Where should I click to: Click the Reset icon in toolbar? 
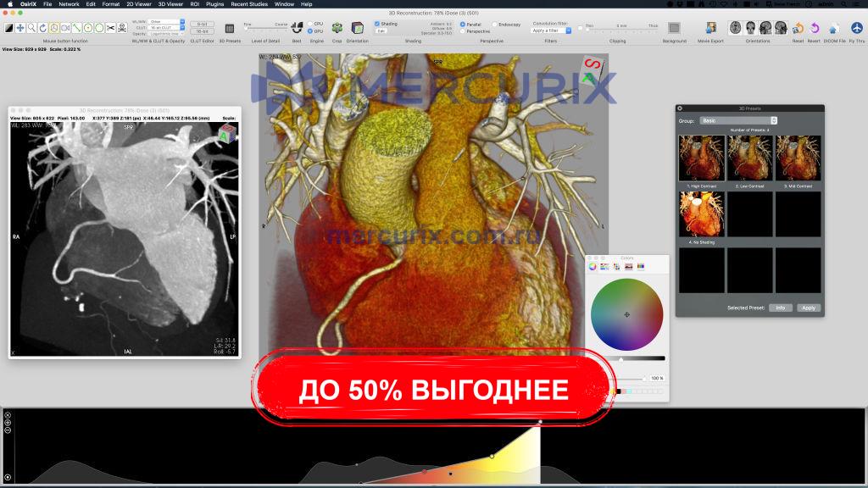tap(798, 28)
